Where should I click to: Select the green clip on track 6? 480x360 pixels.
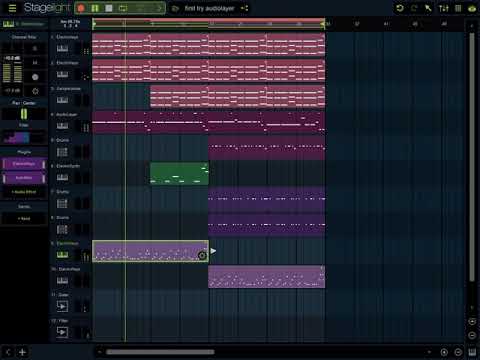(x=179, y=173)
